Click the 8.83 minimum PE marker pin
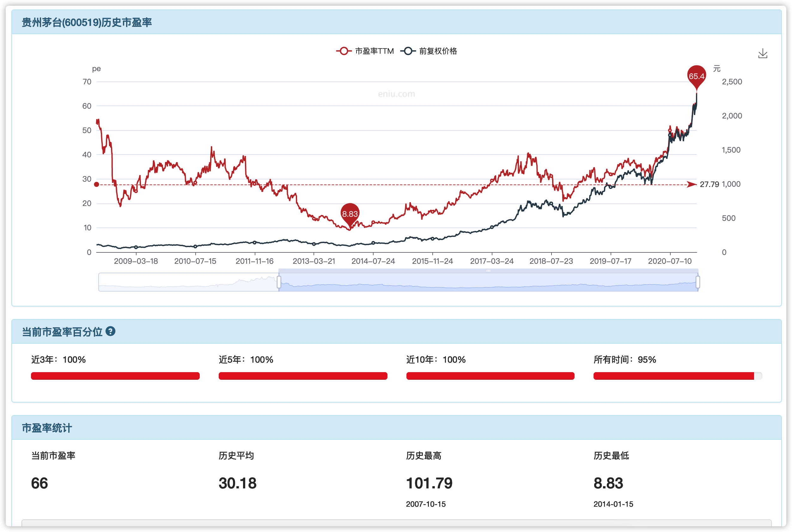This screenshot has height=532, width=792. [350, 214]
